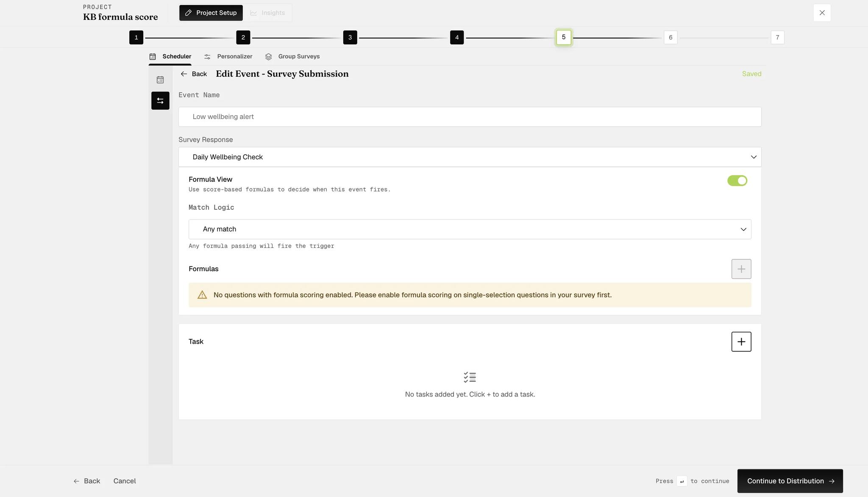The image size is (868, 497).
Task: Jump to step 2 in the progress bar
Action: (x=243, y=37)
